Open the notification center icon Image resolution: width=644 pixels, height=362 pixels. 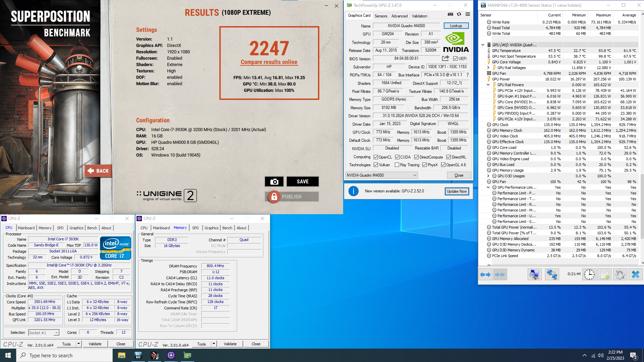634,356
